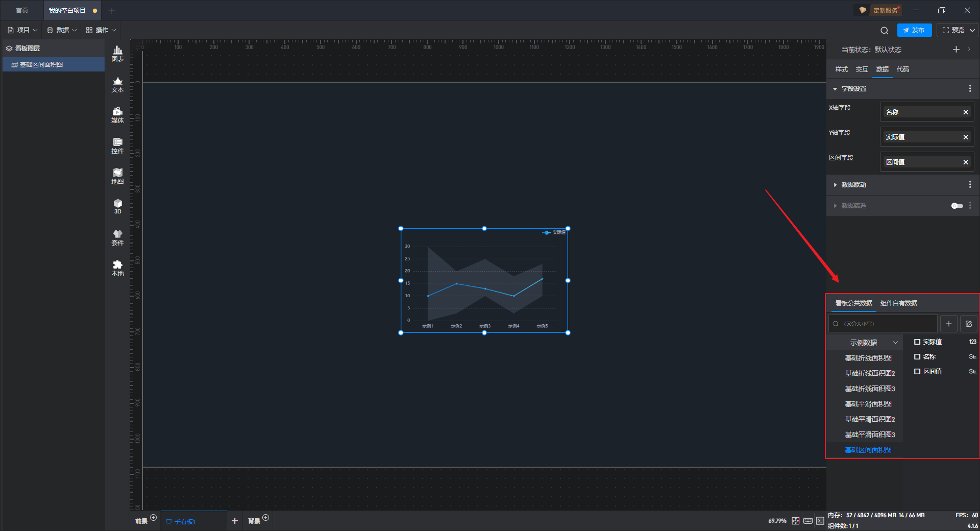
Task: Check the 名称 field checkbox
Action: [917, 357]
